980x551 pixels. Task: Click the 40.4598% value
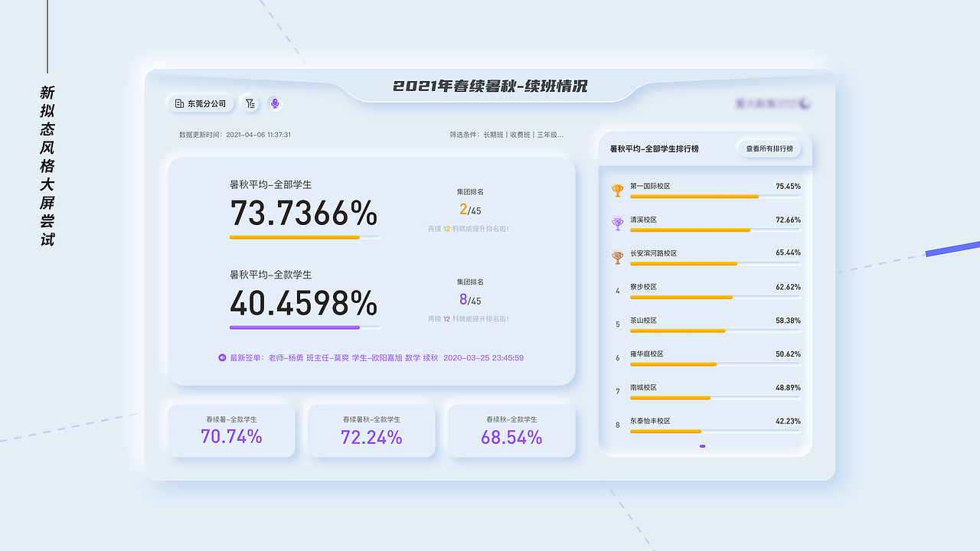(x=304, y=304)
